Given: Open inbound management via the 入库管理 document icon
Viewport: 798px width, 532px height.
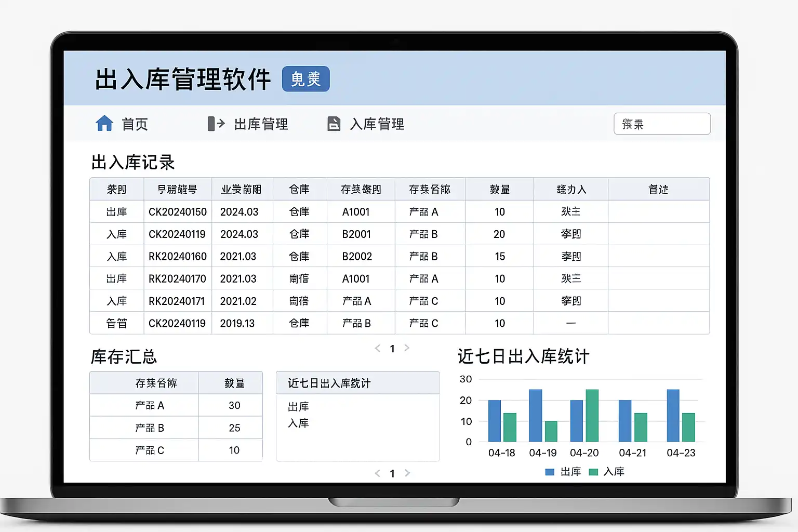Looking at the screenshot, I should pyautogui.click(x=334, y=124).
